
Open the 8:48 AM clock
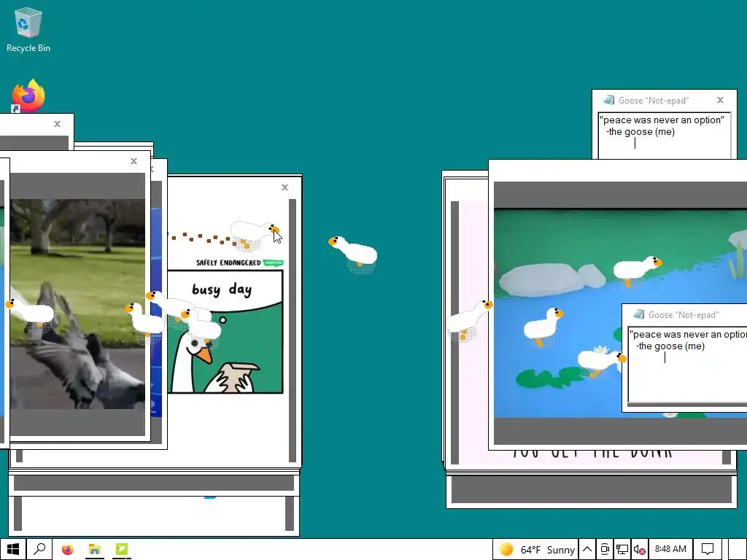pyautogui.click(x=670, y=549)
